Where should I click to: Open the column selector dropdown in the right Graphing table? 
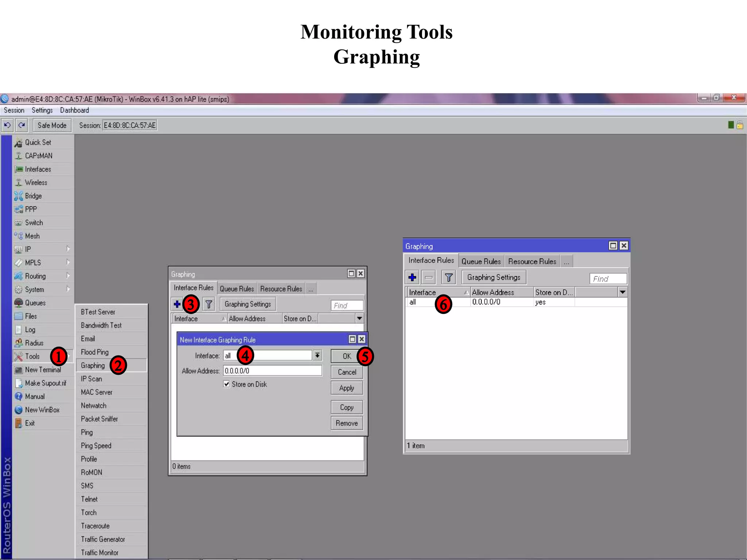[623, 292]
